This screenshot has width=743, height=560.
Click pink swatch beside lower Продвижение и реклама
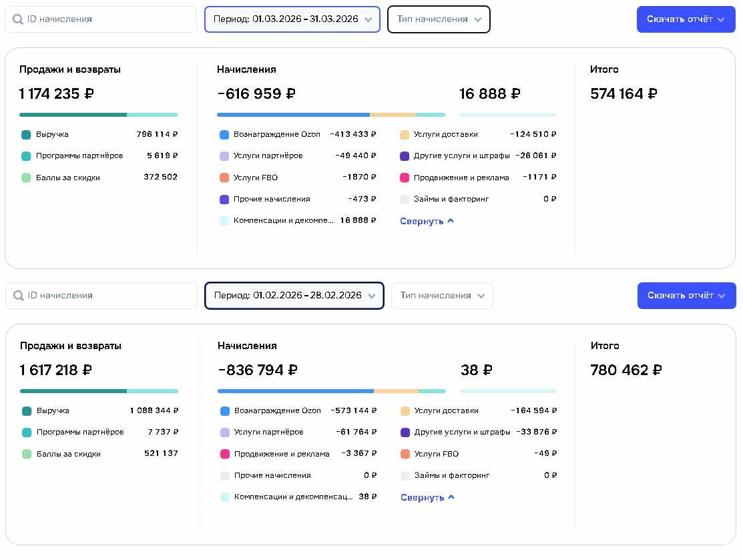[225, 454]
